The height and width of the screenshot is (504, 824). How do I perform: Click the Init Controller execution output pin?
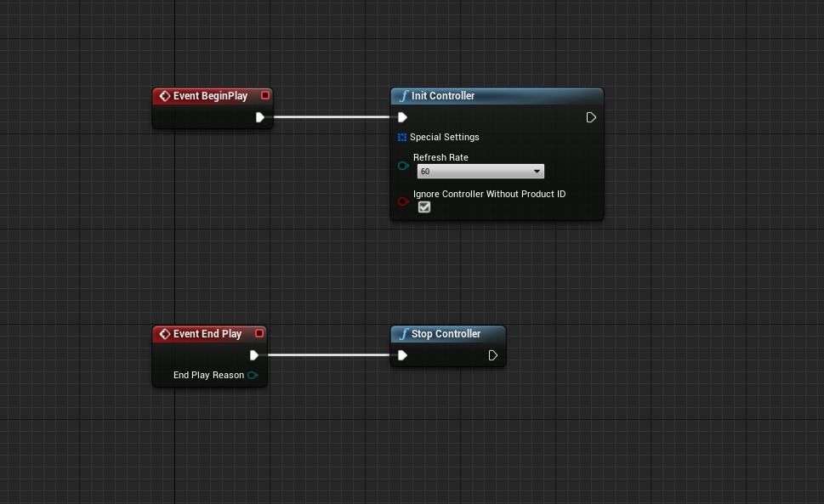(591, 117)
